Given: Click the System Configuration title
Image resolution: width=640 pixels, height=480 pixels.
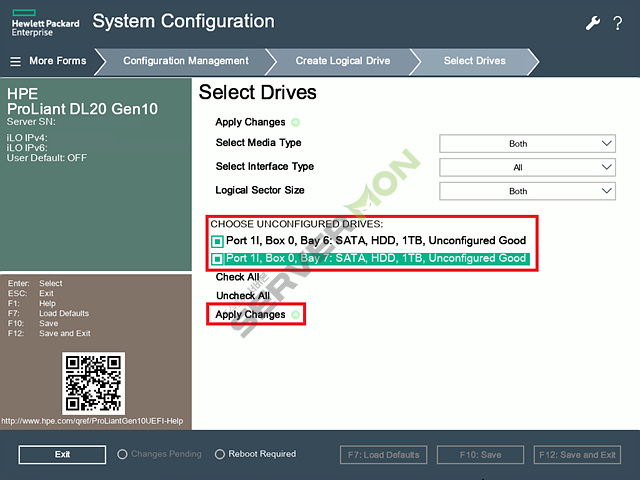Looking at the screenshot, I should coord(184,21).
